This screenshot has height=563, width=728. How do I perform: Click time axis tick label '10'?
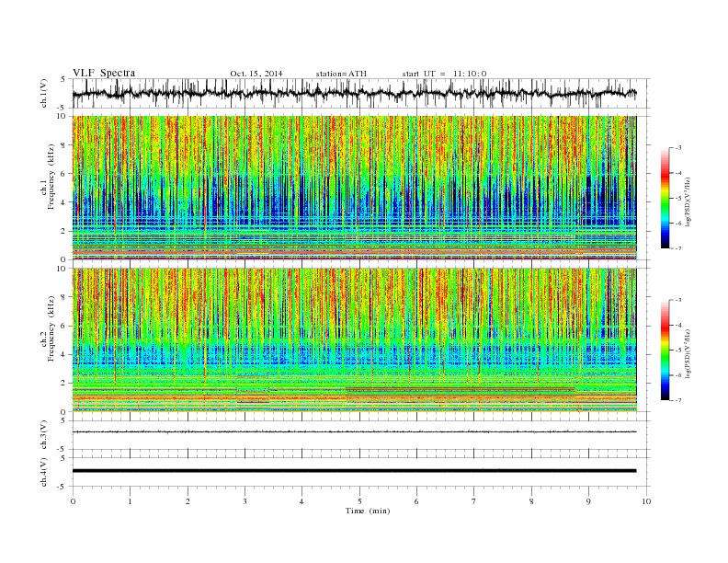click(x=646, y=501)
